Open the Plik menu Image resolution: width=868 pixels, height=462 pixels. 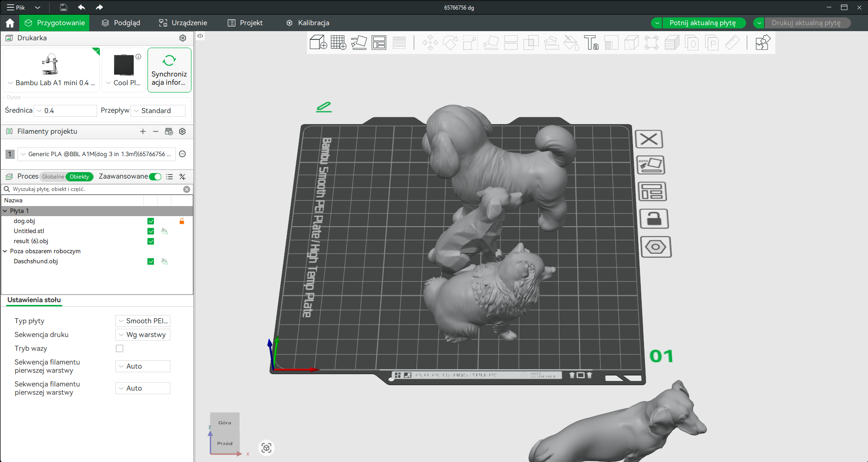(16, 7)
